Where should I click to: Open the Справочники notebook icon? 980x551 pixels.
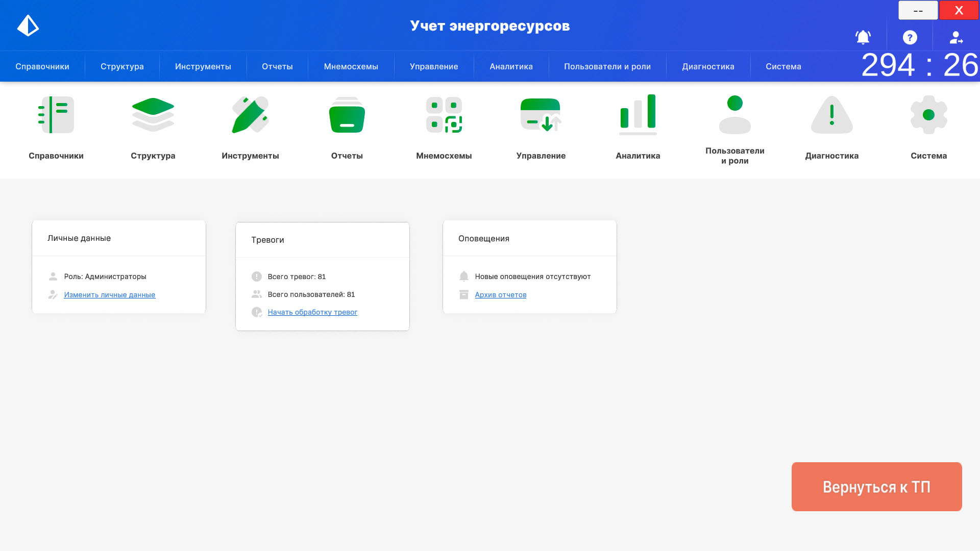(x=56, y=115)
